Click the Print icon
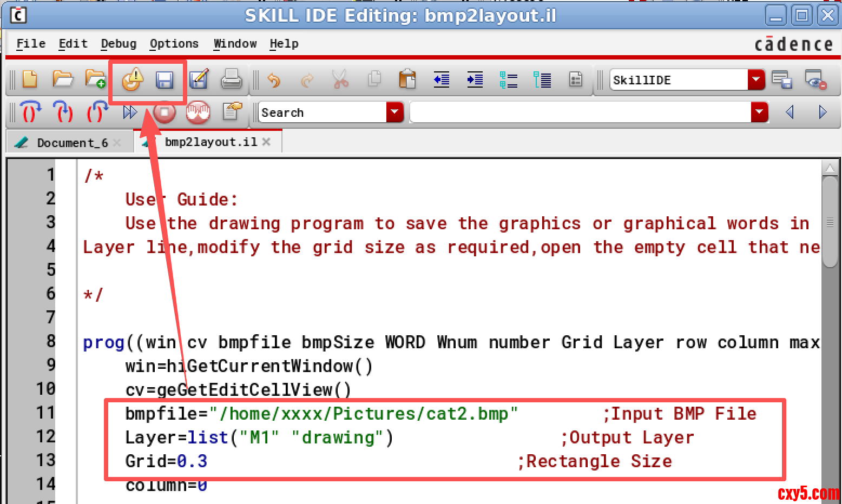 point(232,80)
